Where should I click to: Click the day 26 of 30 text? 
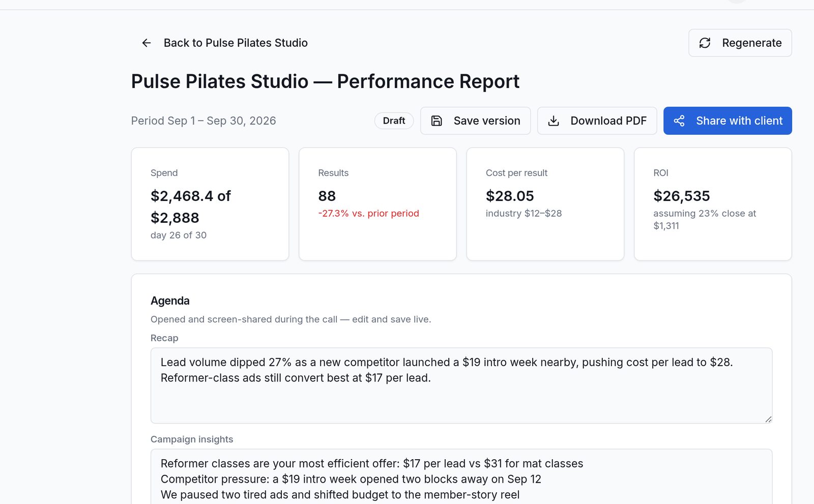[179, 235]
